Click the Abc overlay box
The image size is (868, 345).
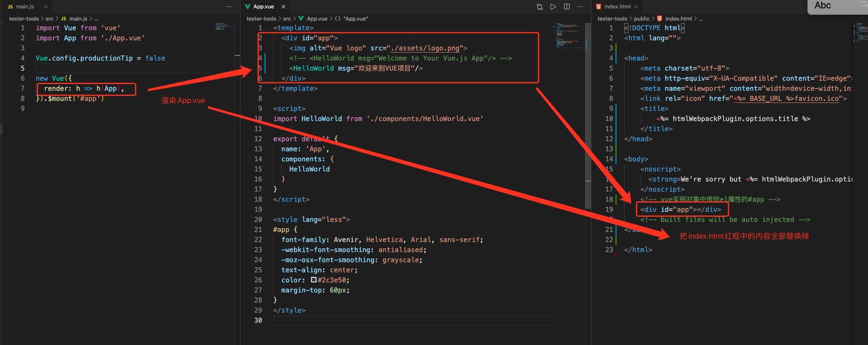837,7
